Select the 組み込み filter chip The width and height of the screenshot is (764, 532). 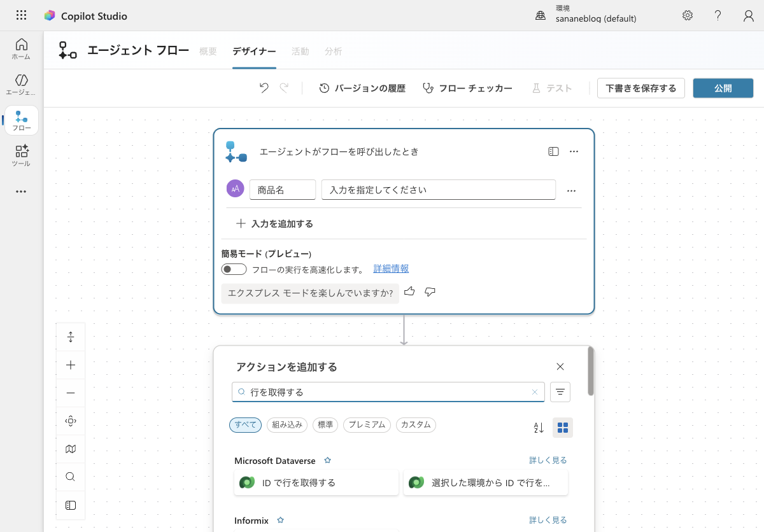pyautogui.click(x=287, y=424)
